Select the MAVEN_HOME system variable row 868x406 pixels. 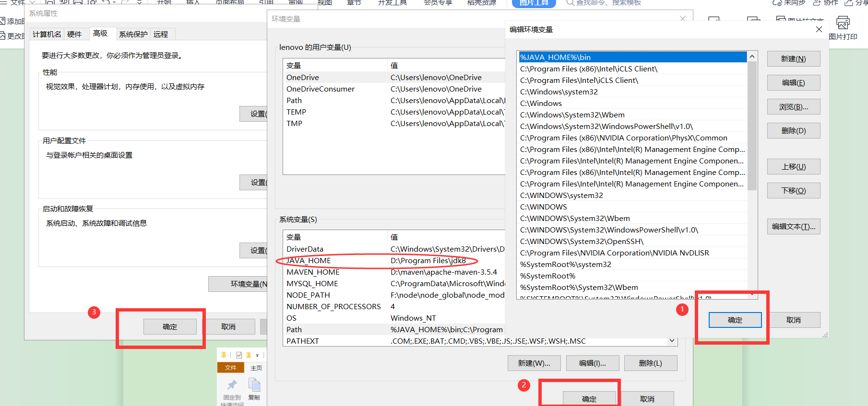pos(394,272)
